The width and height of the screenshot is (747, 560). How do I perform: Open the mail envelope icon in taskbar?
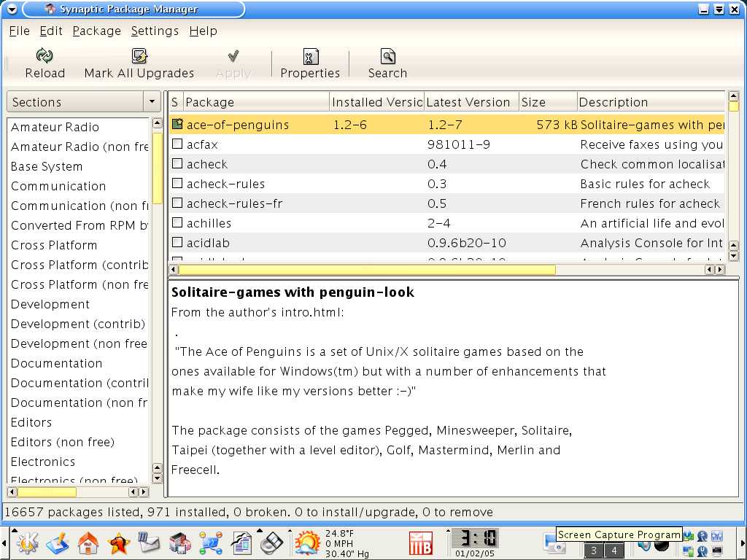tap(149, 543)
